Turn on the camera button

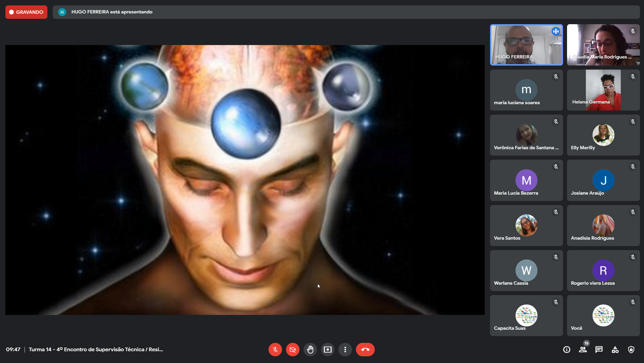coord(292,350)
